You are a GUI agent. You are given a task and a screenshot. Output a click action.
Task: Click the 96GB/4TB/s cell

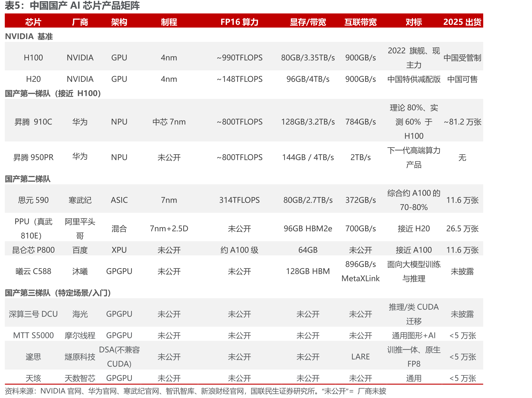[308, 79]
